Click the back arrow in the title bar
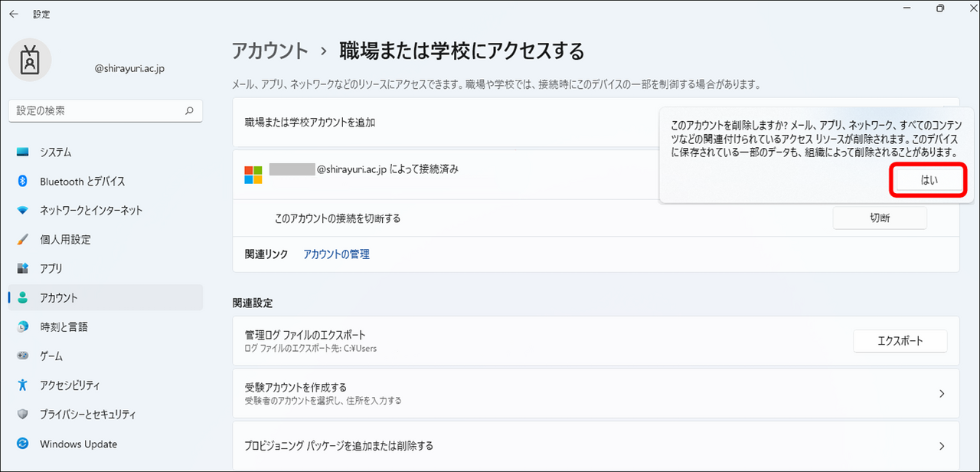The height and width of the screenshot is (472, 980). point(14,14)
